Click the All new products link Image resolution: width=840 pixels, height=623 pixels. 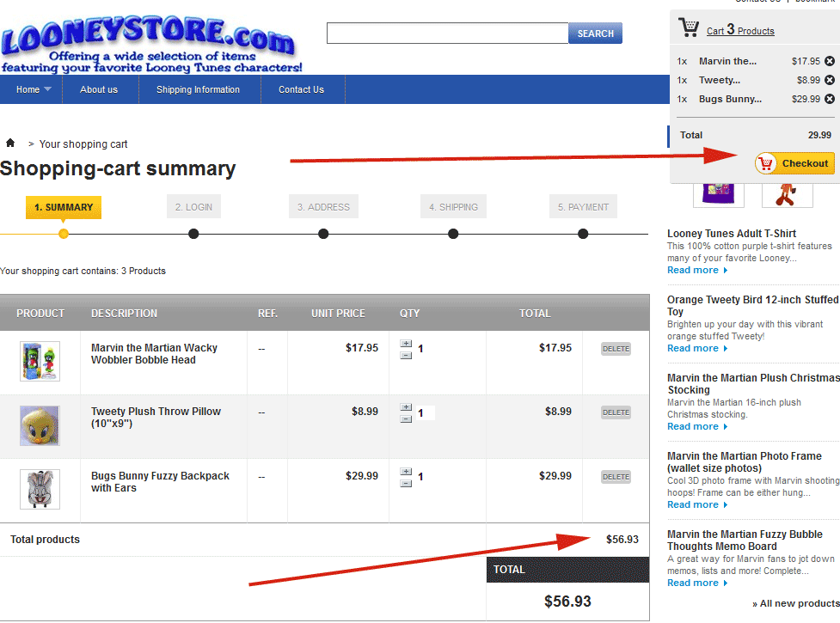[795, 603]
